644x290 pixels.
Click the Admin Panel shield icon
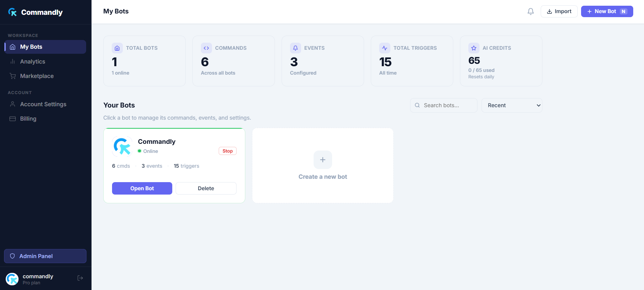point(12,256)
